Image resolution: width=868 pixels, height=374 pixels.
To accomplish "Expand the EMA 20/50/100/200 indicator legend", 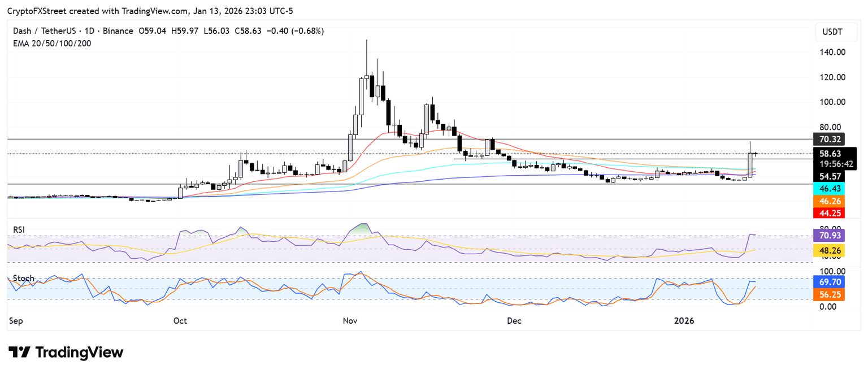I will point(52,44).
